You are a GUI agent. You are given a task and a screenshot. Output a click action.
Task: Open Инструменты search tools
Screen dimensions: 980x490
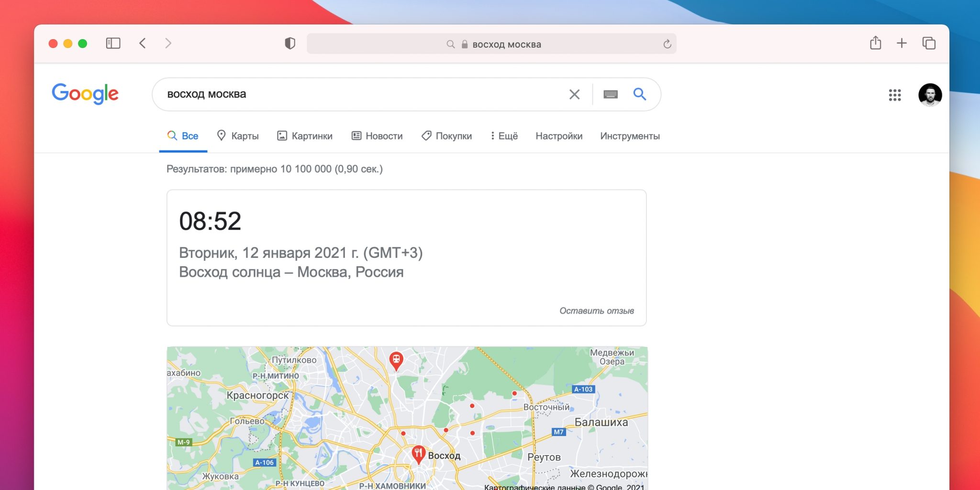pyautogui.click(x=630, y=136)
